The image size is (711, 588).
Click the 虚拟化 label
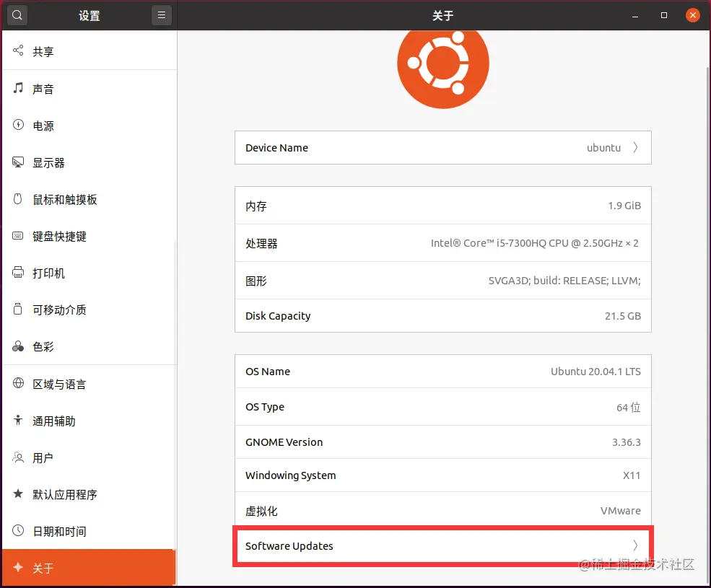(x=261, y=511)
